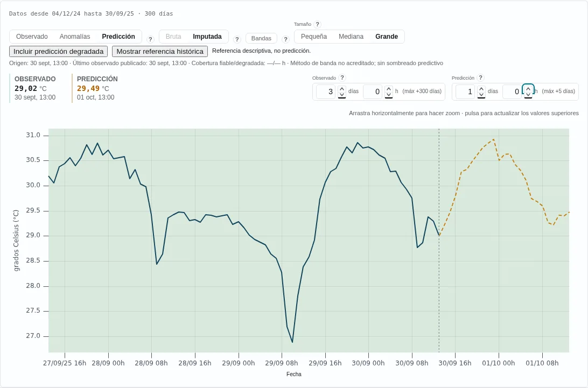Screen dimensions: 588x388
Task: Click the vertical dashed forecast-origin line in chart
Action: [x=439, y=240]
